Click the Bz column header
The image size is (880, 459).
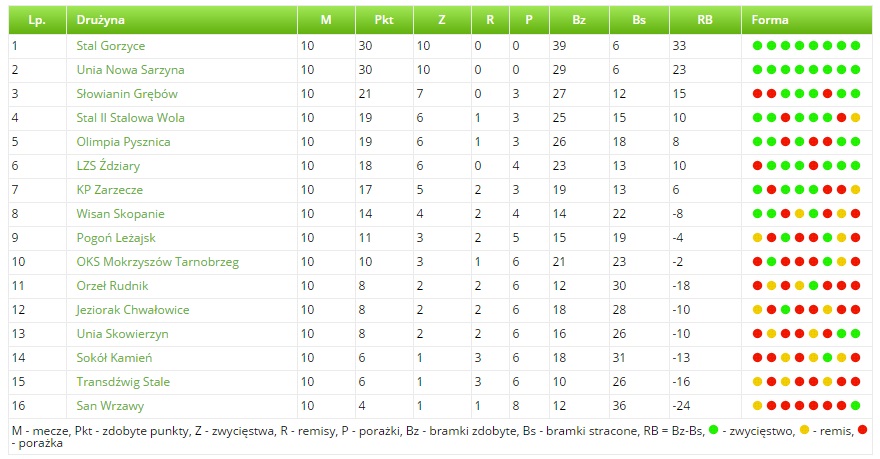click(x=579, y=19)
